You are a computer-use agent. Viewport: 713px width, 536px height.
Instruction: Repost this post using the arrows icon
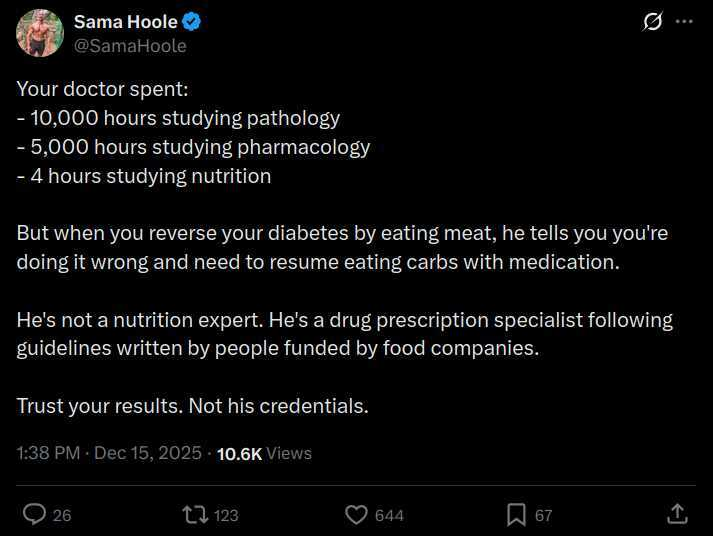pos(194,514)
